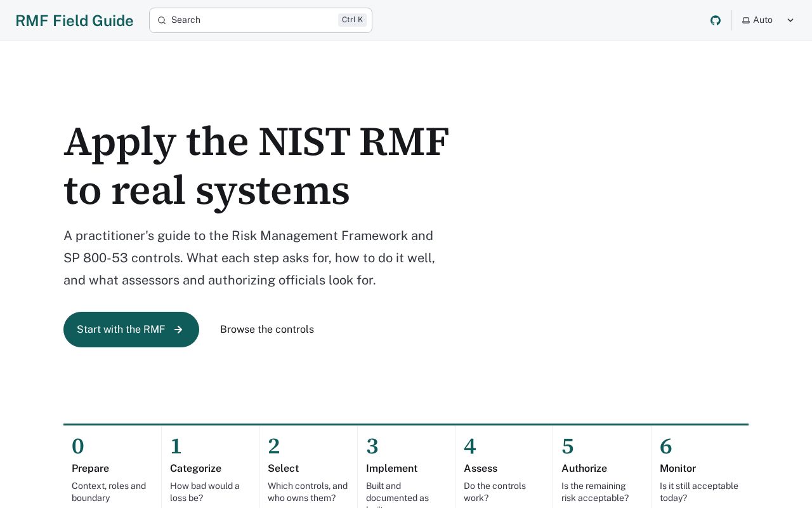The width and height of the screenshot is (812, 508).
Task: Focus the Search field
Action: tap(261, 20)
